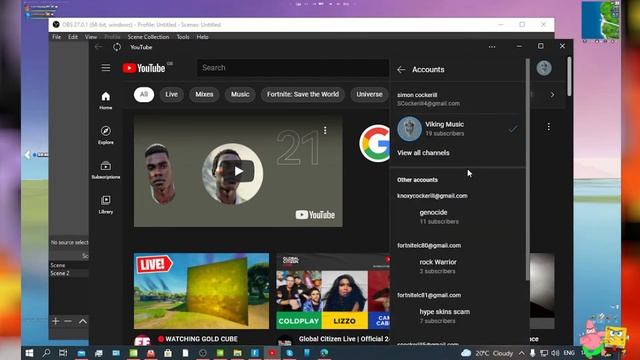Select the Live filter chip
This screenshot has width=640, height=360.
171,94
